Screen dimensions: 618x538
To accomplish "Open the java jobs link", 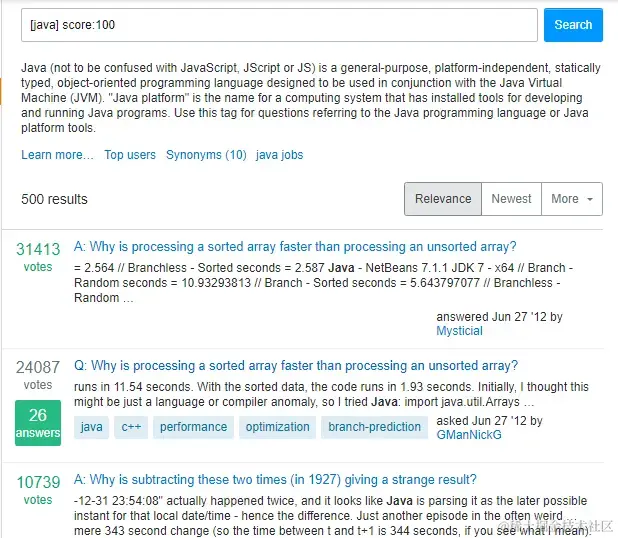I will click(x=279, y=155).
